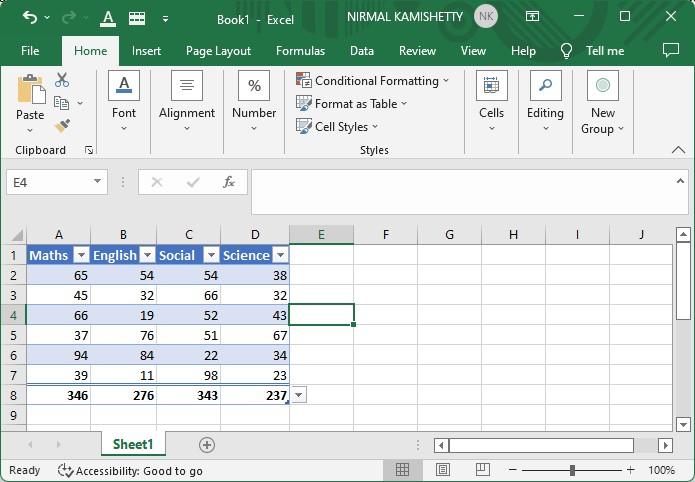Click inside the formula bar input
The height and width of the screenshot is (482, 695).
pos(460,190)
